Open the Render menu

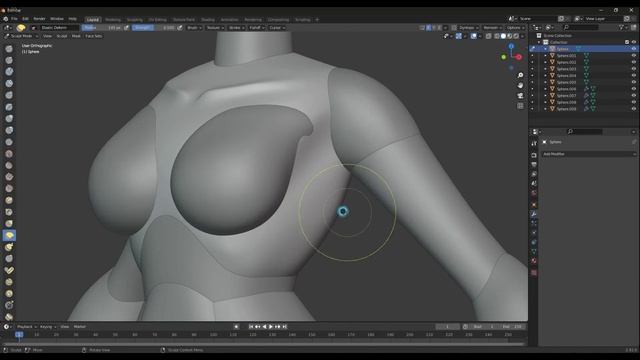pos(39,19)
